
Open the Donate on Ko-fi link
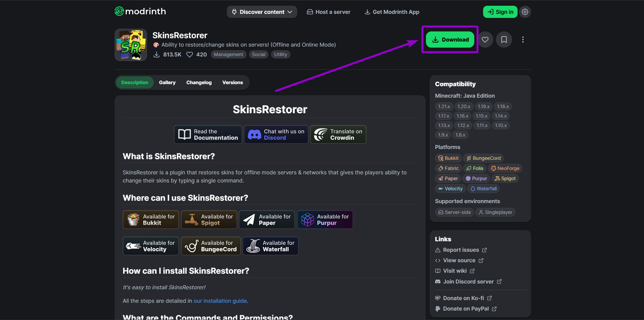click(463, 298)
